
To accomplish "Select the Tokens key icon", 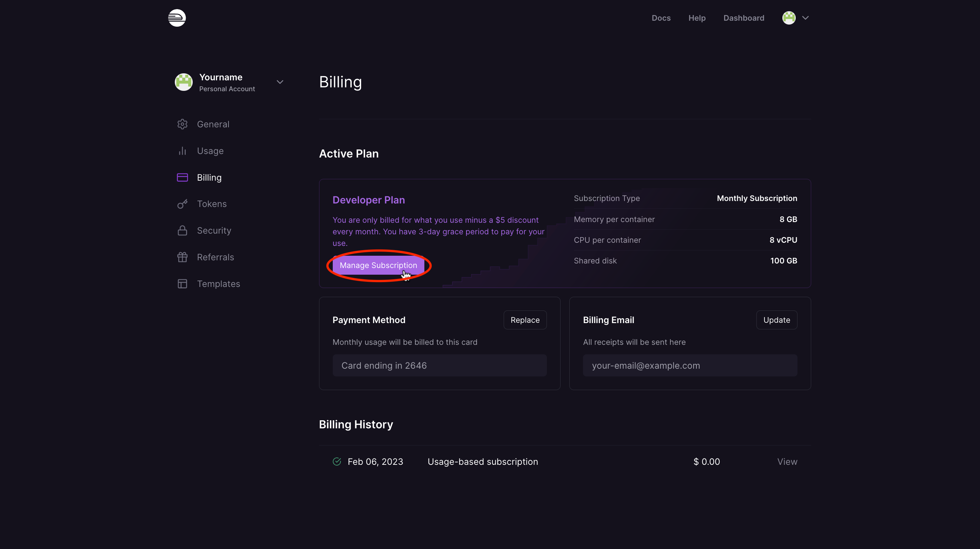I will tap(182, 204).
